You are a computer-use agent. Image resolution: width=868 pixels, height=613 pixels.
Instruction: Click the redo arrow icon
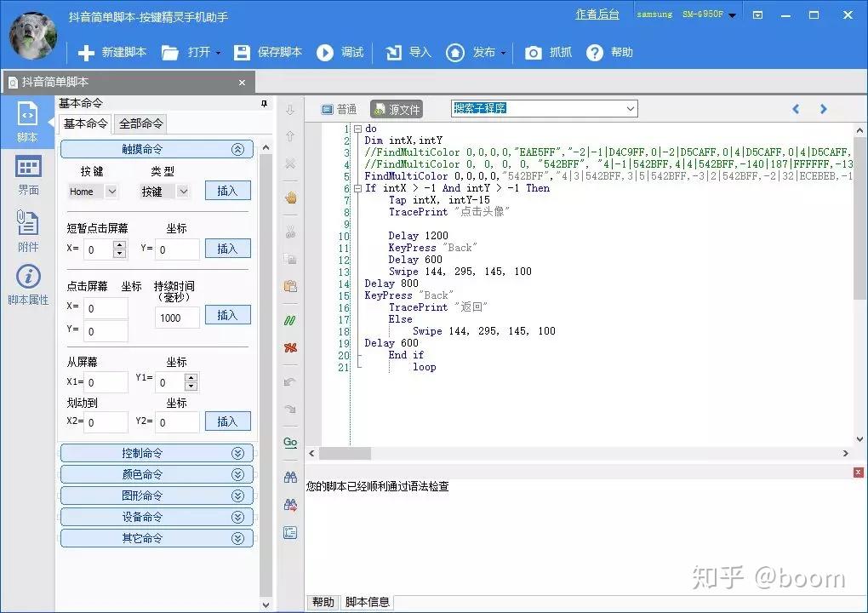[x=290, y=410]
